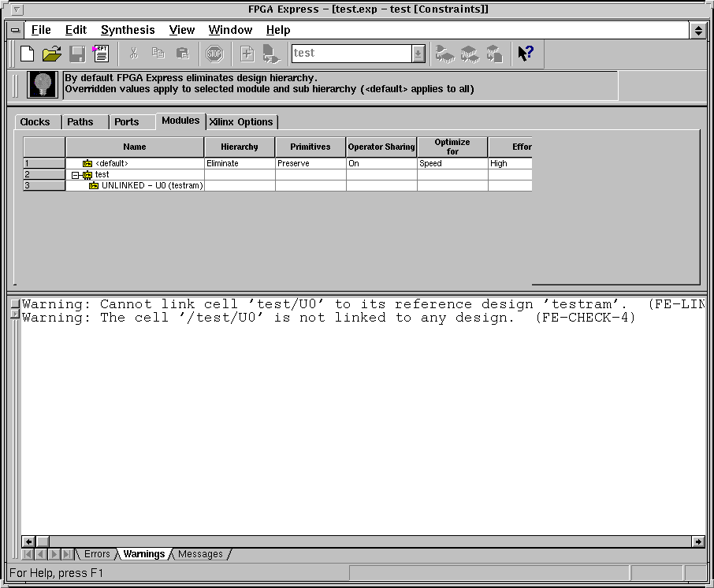The width and height of the screenshot is (714, 588).
Task: Click the Eliminate hierarchy cell
Action: pyautogui.click(x=240, y=163)
